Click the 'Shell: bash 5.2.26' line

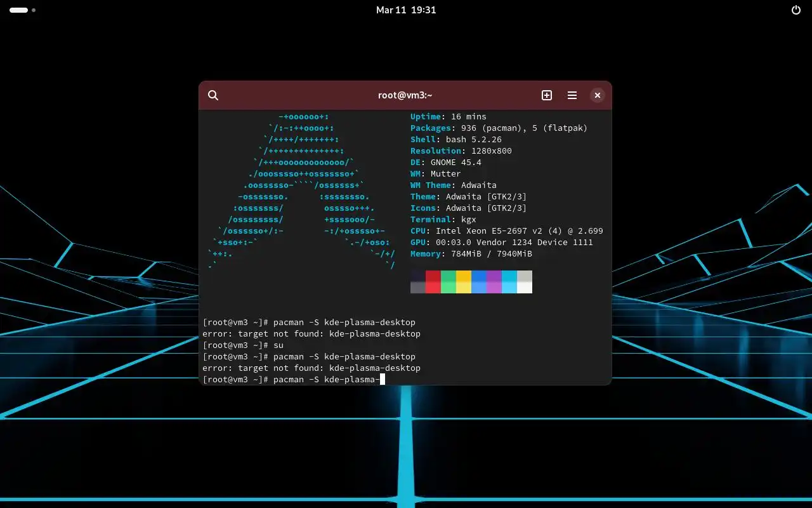point(456,140)
